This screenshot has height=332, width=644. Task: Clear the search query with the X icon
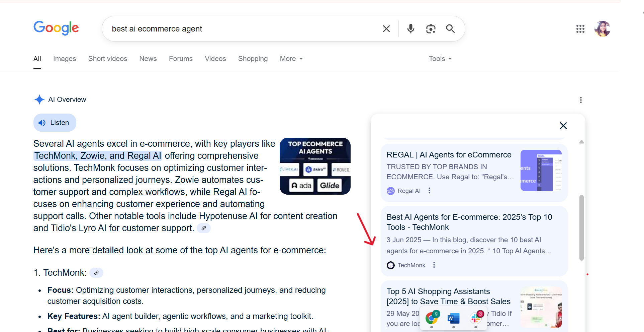(386, 29)
